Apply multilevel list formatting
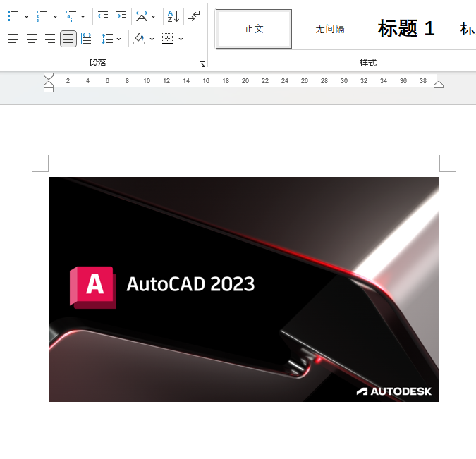Screen dimensions: 476x459 click(71, 16)
